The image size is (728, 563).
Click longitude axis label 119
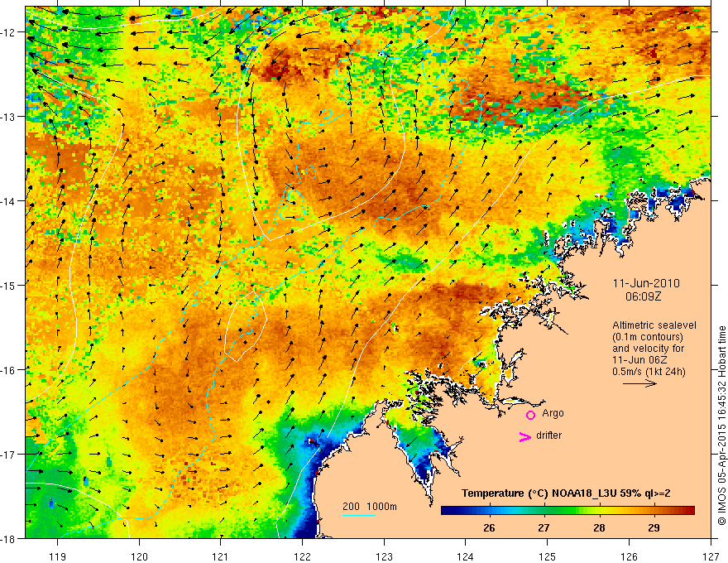point(58,556)
